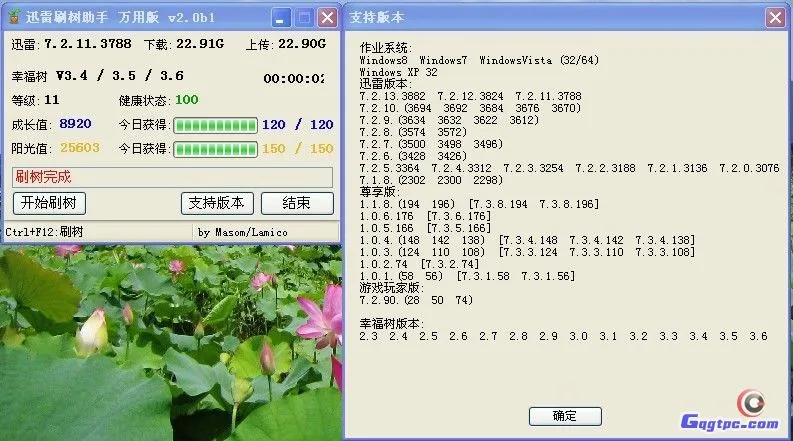The image size is (793, 441).
Task: Click the 上传 value 22.90G
Action: pos(302,44)
